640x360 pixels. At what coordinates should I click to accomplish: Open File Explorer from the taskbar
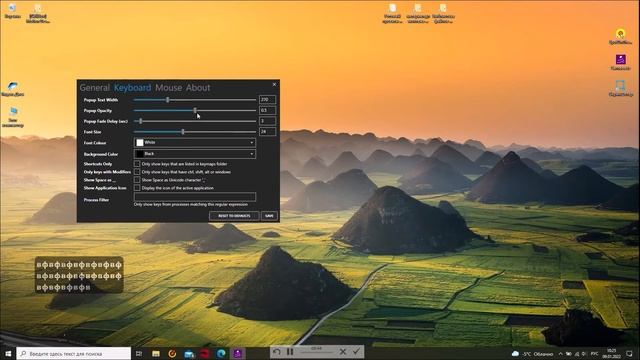click(x=156, y=353)
